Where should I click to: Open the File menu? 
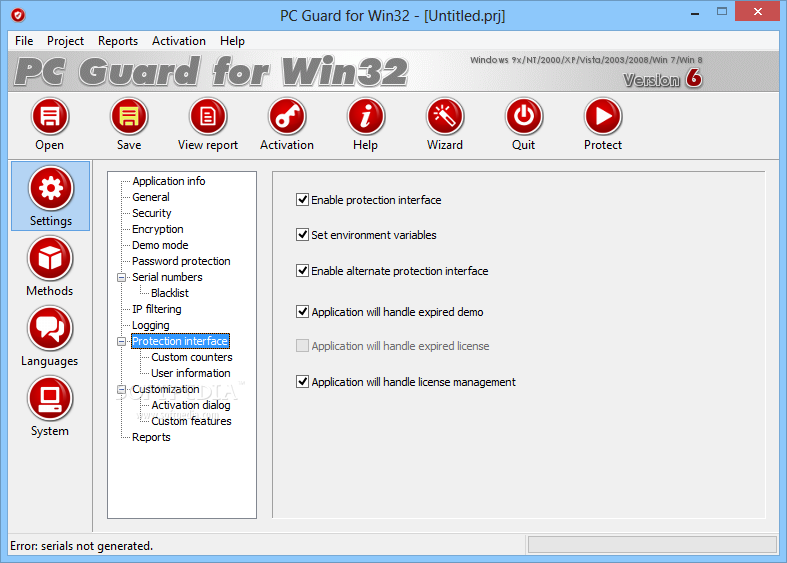point(24,41)
